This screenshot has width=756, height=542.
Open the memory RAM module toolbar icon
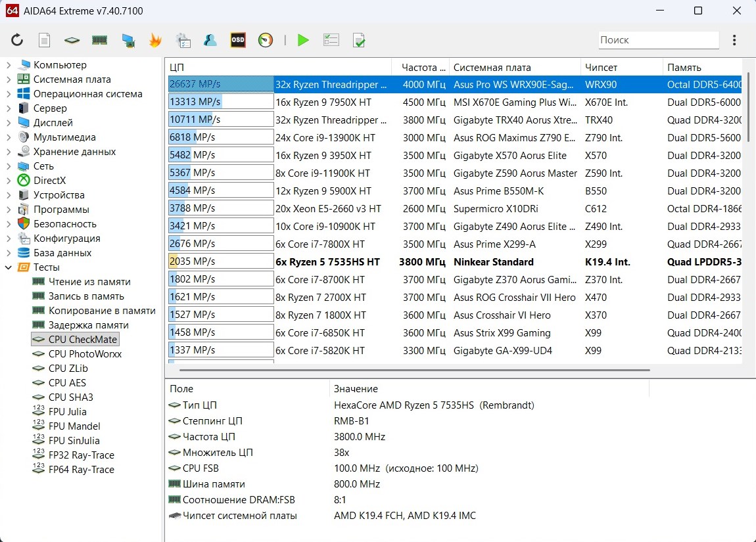(x=99, y=40)
